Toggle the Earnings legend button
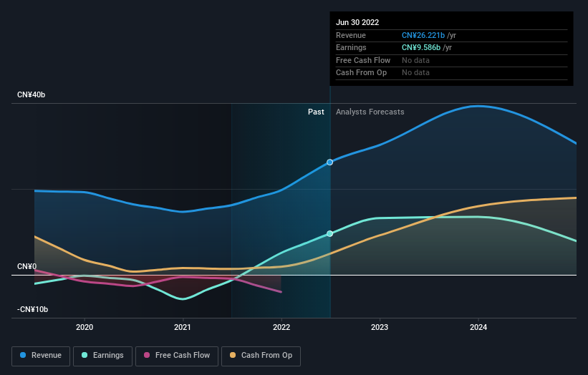This screenshot has height=375, width=588. [x=102, y=356]
